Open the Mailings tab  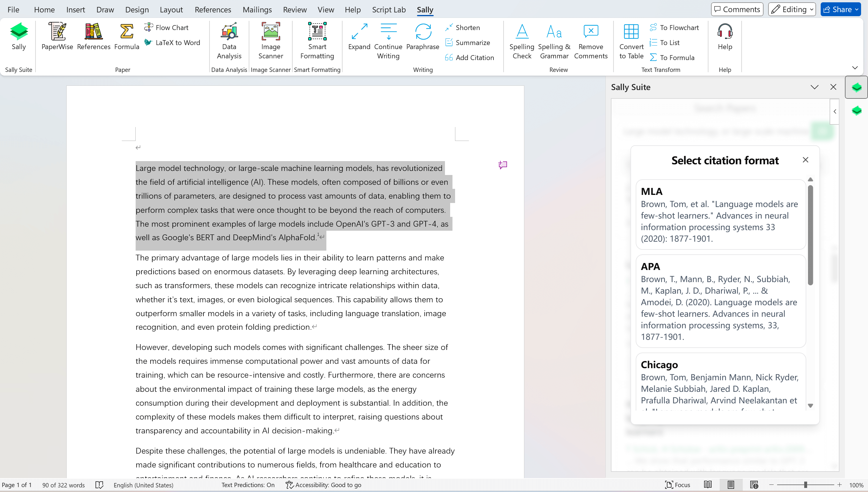(257, 10)
